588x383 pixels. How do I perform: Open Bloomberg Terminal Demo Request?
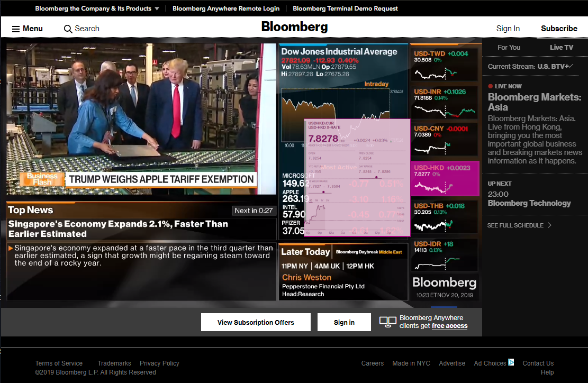(x=345, y=8)
